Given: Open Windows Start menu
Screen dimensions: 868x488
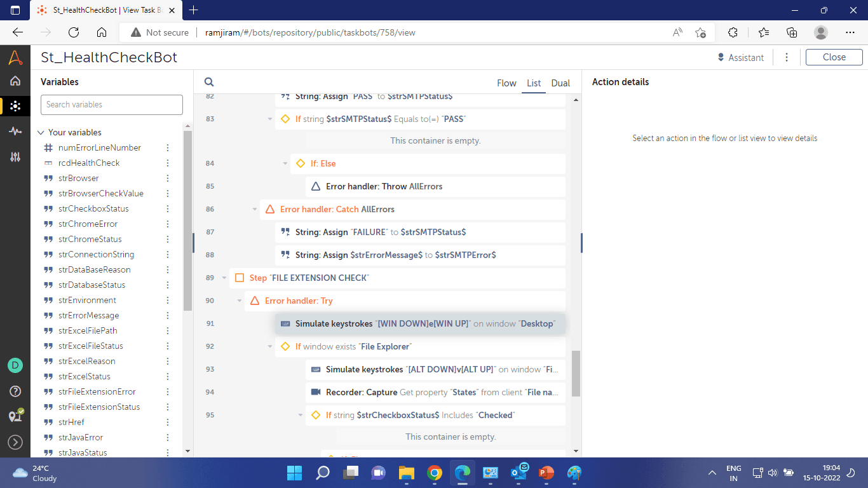Looking at the screenshot, I should tap(294, 473).
